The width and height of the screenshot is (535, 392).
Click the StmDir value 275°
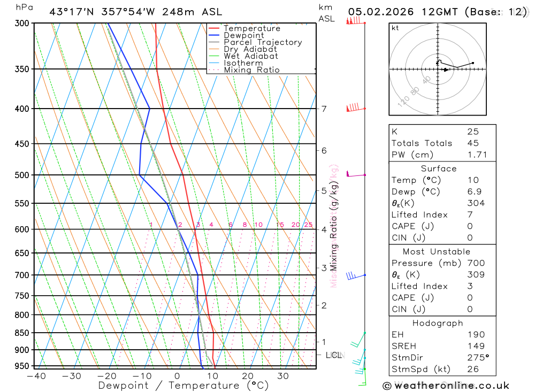click(x=478, y=358)
